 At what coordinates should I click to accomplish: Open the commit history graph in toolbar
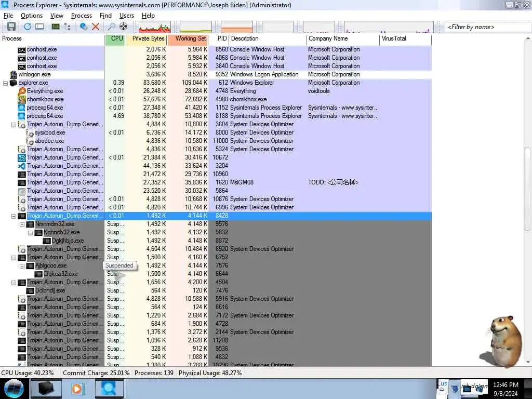pyautogui.click(x=196, y=27)
